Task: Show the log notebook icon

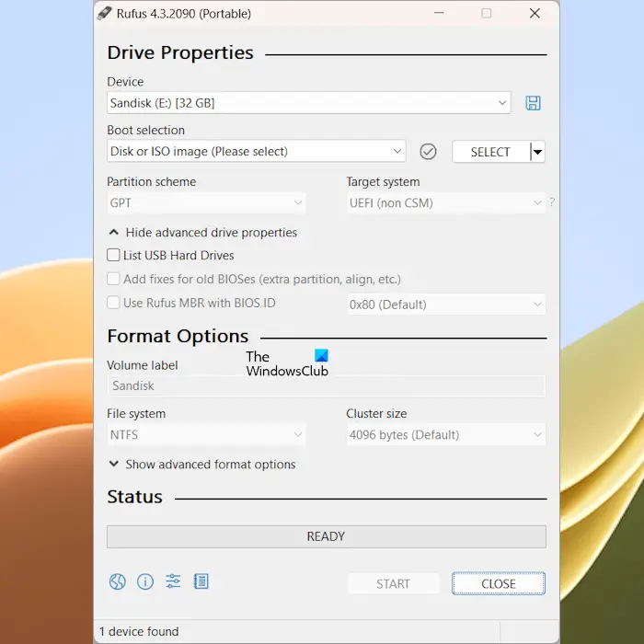Action: pos(201,581)
